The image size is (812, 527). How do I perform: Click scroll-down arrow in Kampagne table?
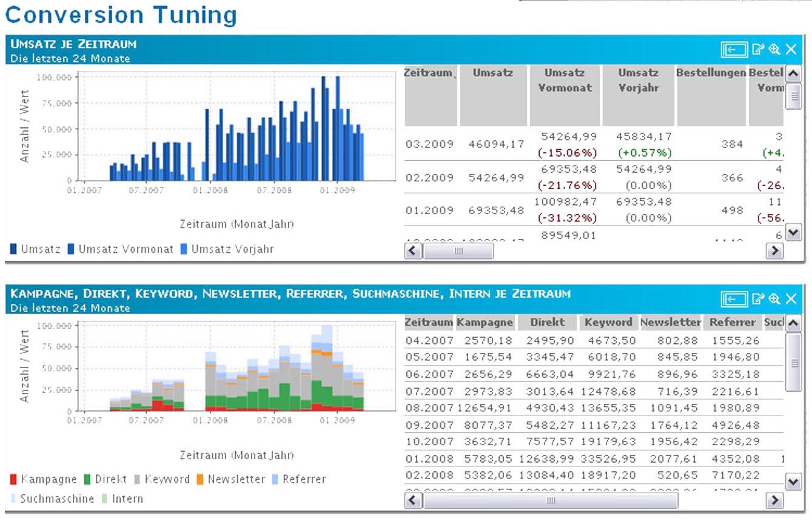click(794, 482)
